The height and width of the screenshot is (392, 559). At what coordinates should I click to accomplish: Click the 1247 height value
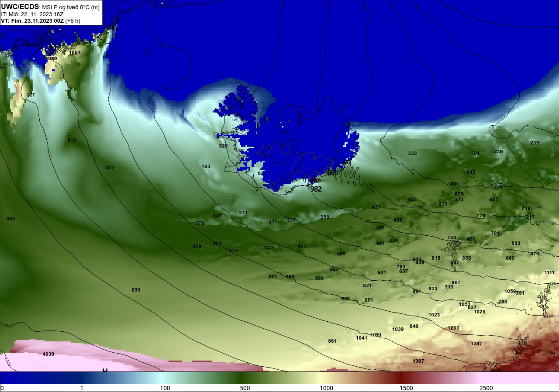pos(476,344)
